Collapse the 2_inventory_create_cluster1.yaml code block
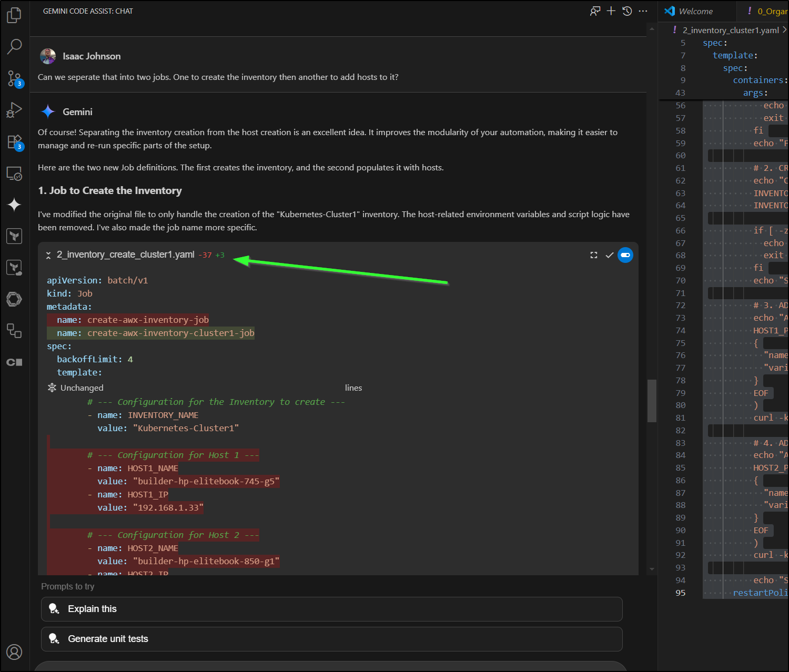 [48, 255]
